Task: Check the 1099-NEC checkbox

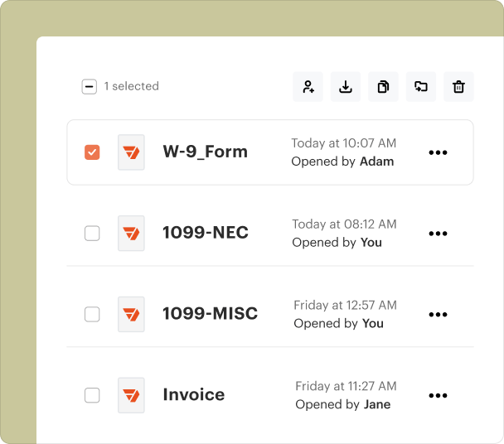Action: (92, 234)
